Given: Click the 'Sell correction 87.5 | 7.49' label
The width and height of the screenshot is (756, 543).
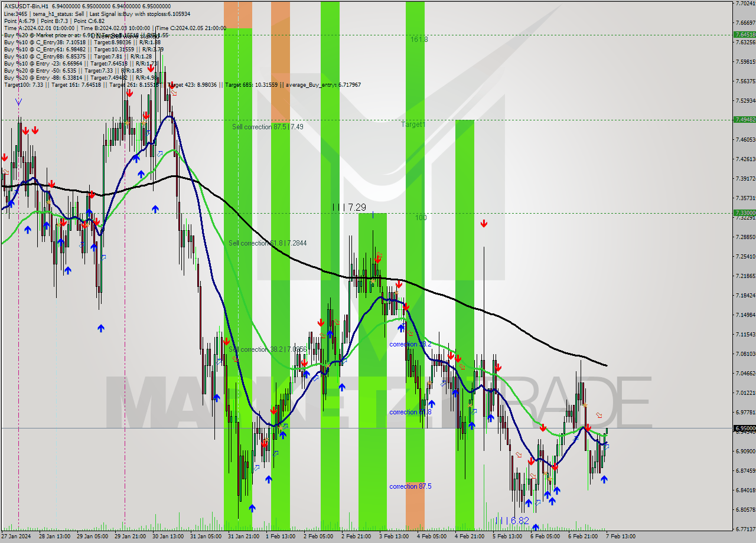Looking at the screenshot, I should coord(268,127).
